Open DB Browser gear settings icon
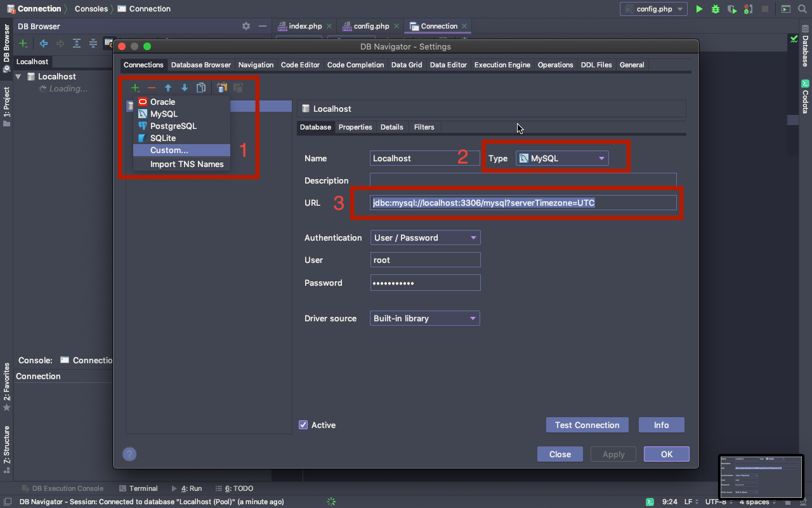812x508 pixels. (x=246, y=26)
